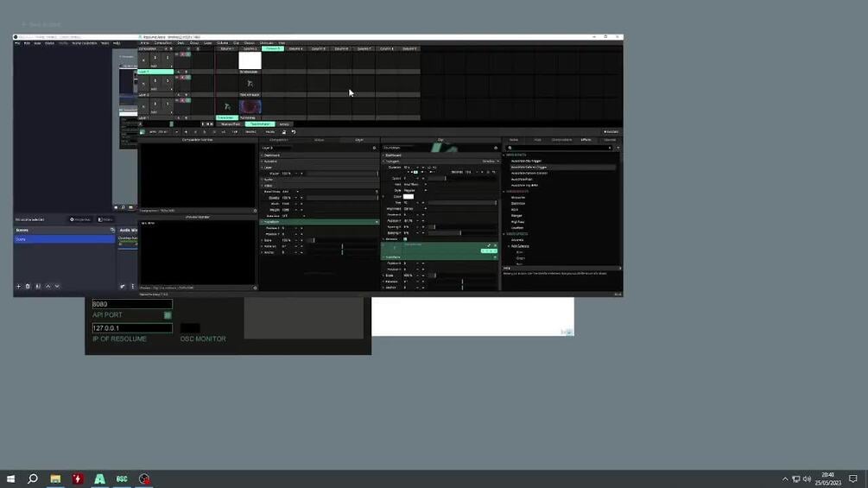Screen dimensions: 868x488
Task: Open the Sources tab in right panel
Action: 610,140
